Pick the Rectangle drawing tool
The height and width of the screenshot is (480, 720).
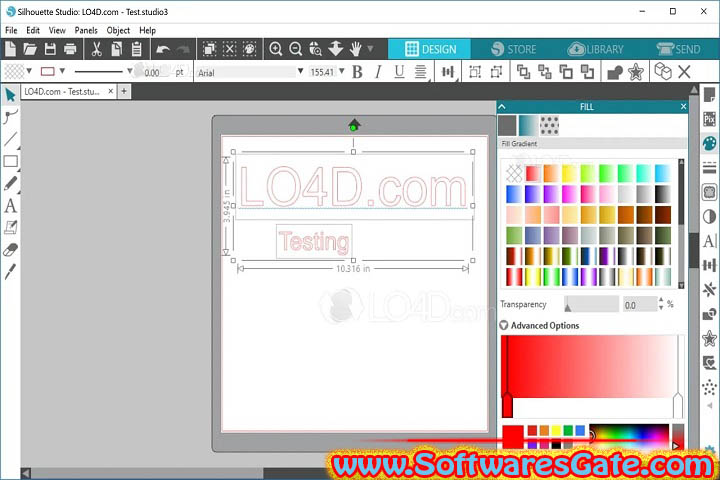click(10, 161)
